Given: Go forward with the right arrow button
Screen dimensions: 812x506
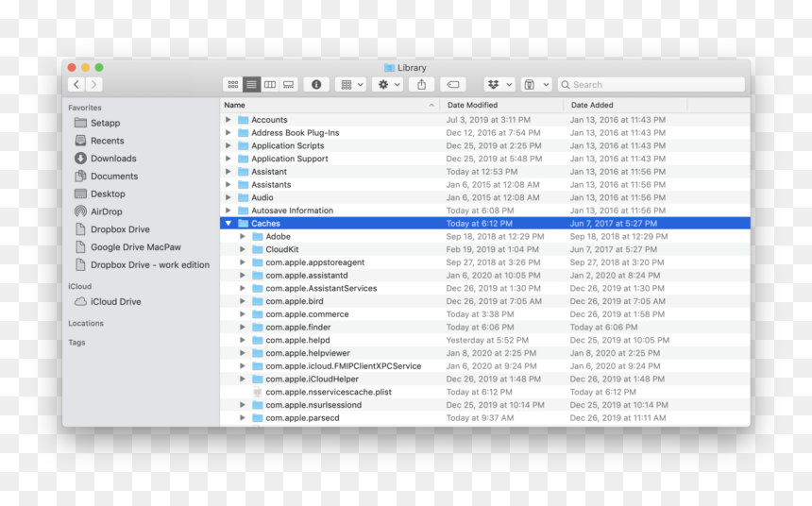Looking at the screenshot, I should 93,84.
